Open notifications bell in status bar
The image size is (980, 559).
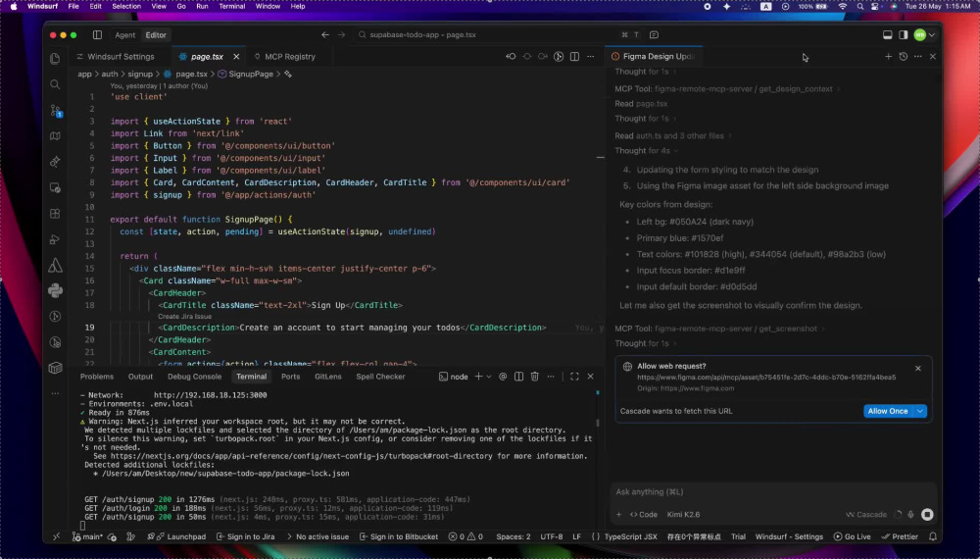click(x=933, y=536)
